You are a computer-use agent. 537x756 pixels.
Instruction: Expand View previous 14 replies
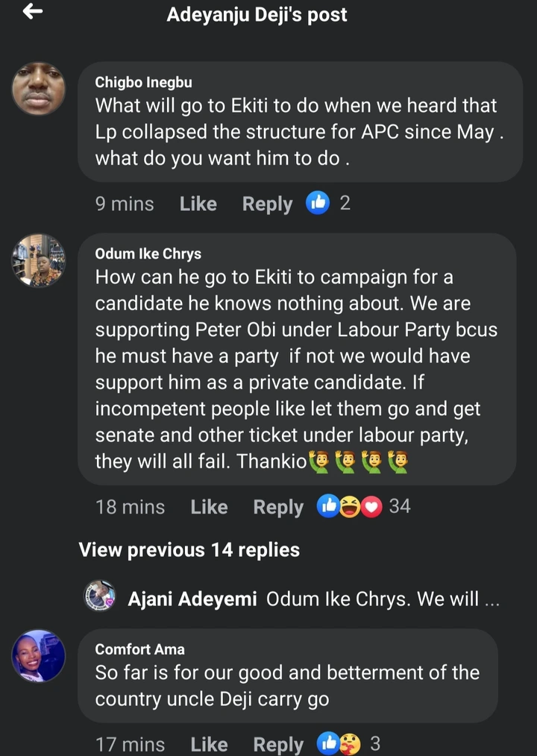(189, 550)
